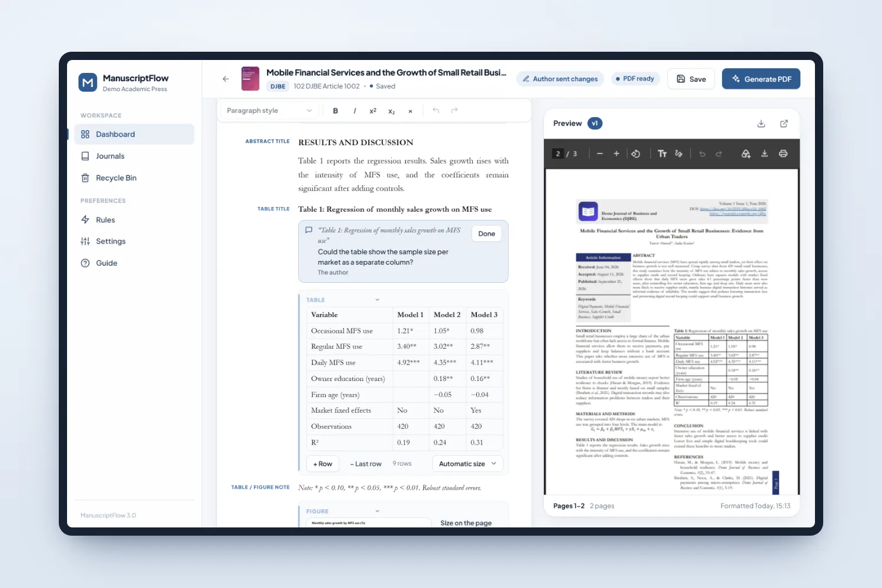Open Journals in the sidebar
882x588 pixels.
[134, 156]
